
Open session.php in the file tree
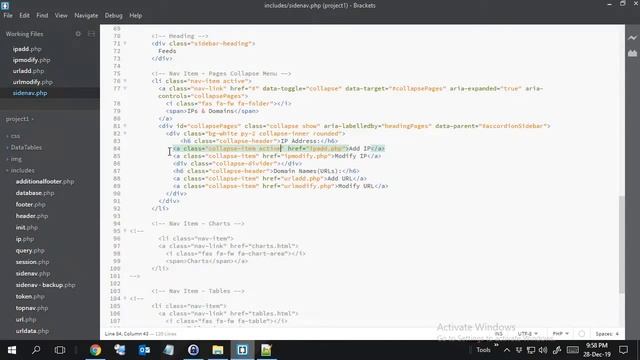pyautogui.click(x=32, y=262)
